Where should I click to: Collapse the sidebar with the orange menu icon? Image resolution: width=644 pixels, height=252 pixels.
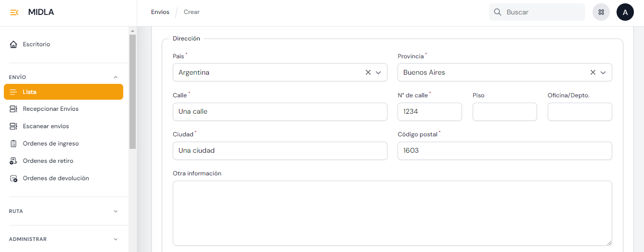coord(14,13)
